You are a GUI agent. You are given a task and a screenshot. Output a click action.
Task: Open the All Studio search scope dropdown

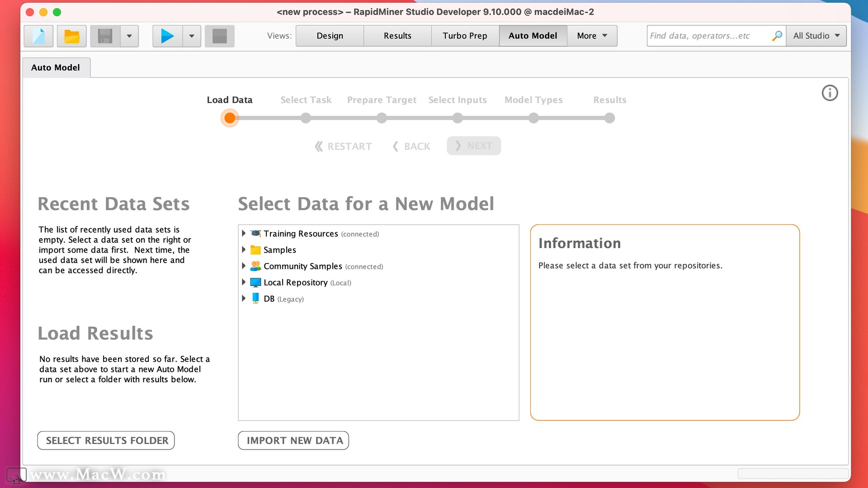(816, 36)
